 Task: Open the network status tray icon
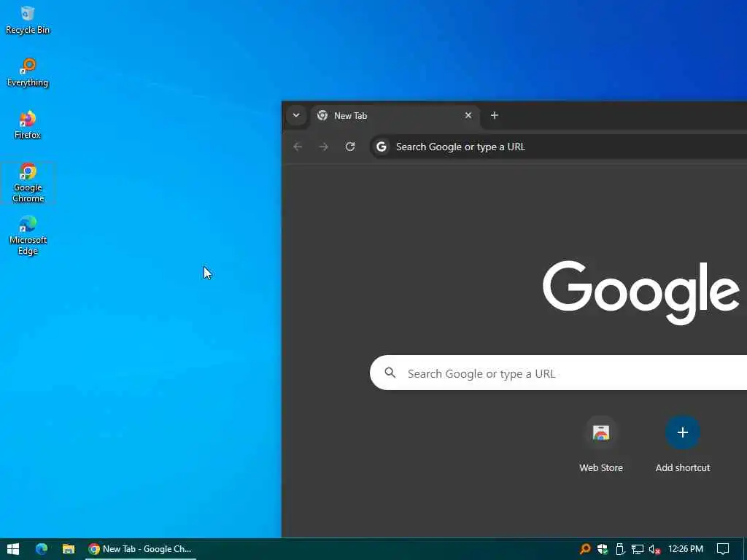click(638, 549)
